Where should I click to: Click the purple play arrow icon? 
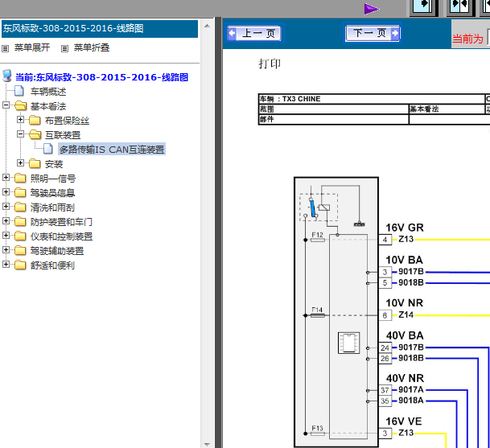point(371,9)
